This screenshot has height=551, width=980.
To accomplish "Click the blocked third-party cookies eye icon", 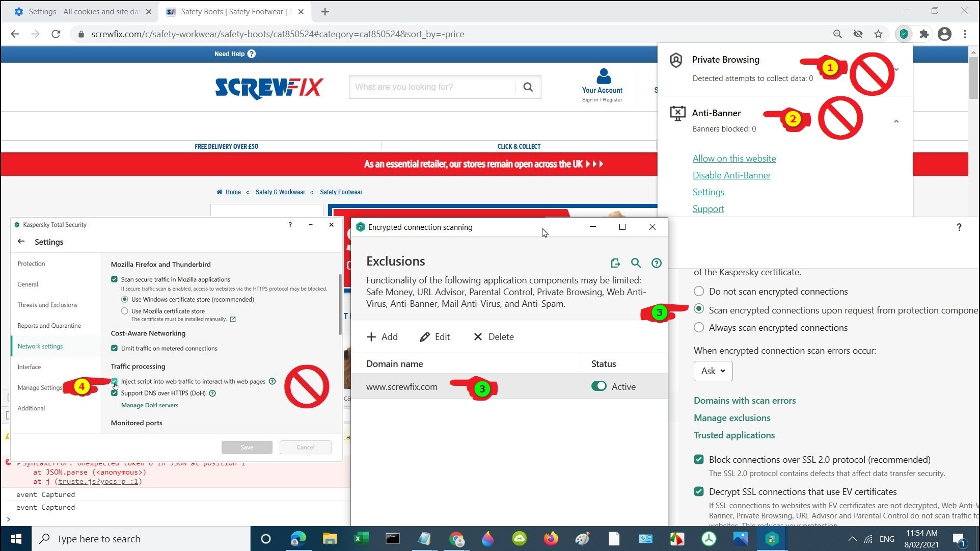I will click(x=858, y=34).
